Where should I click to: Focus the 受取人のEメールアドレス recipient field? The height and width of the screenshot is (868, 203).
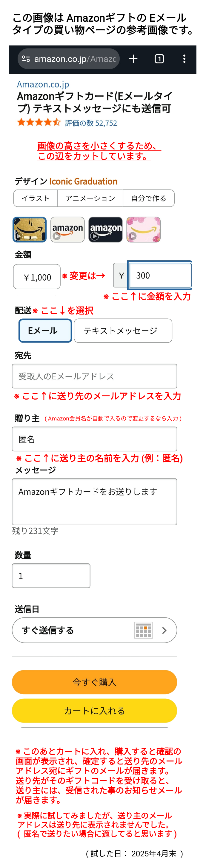[x=95, y=376]
